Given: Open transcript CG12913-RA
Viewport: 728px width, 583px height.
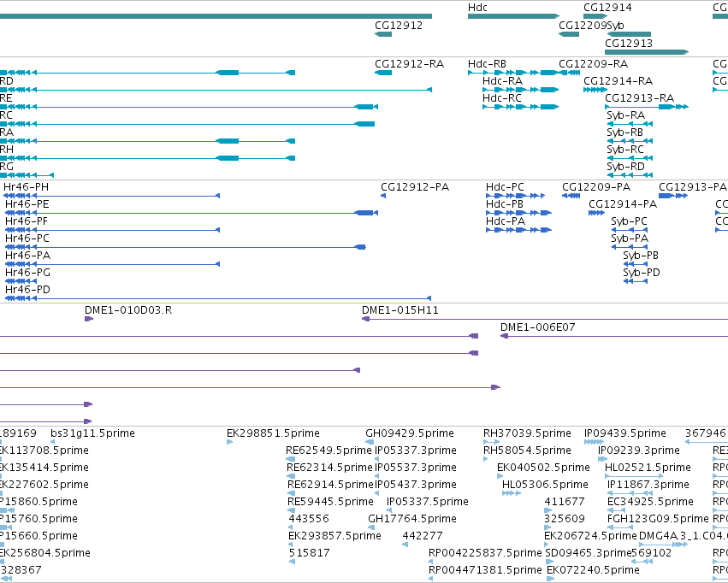Looking at the screenshot, I should click(x=639, y=98).
